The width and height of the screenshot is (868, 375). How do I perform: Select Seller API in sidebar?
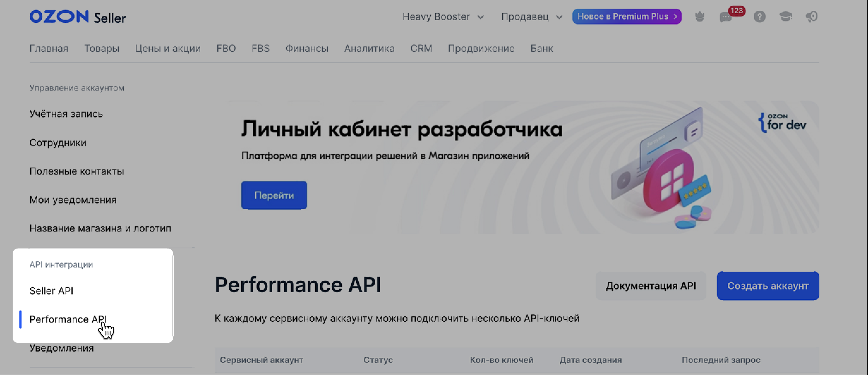click(51, 291)
